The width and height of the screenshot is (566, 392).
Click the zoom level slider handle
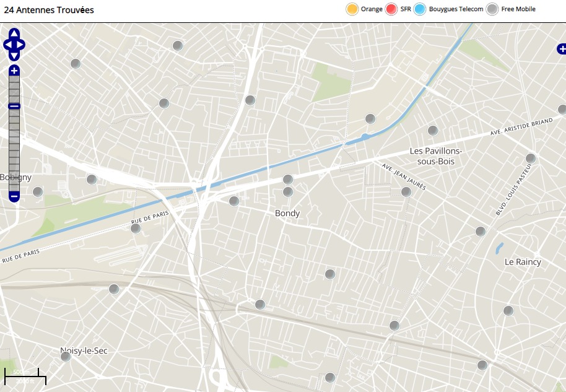[14, 107]
